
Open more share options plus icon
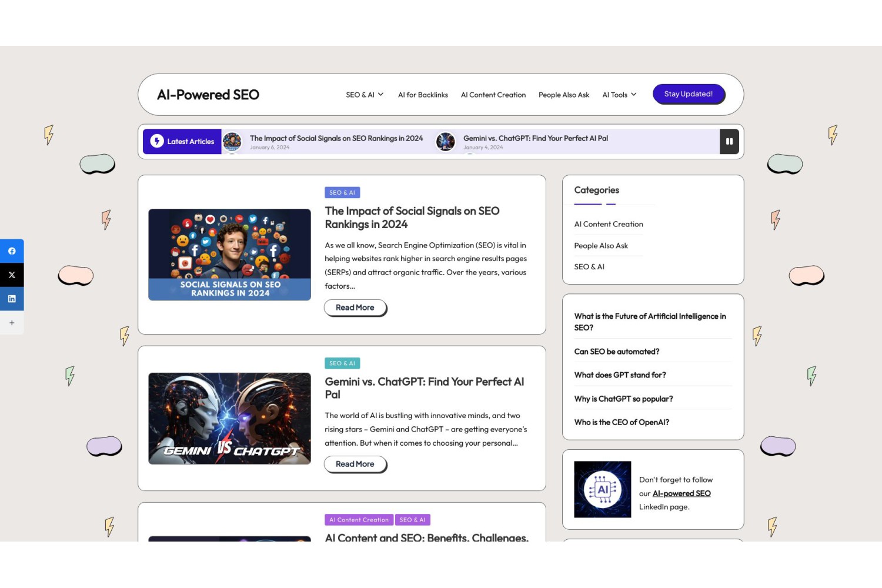12,323
